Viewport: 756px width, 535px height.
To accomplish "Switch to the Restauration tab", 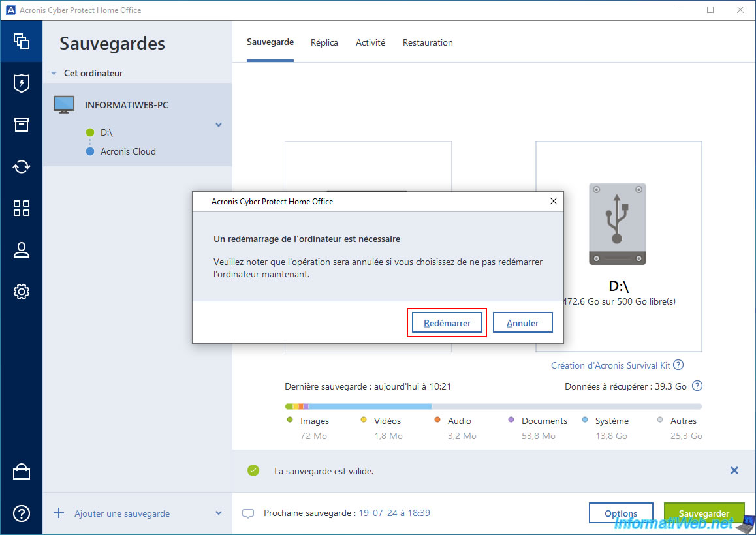I will coord(428,42).
